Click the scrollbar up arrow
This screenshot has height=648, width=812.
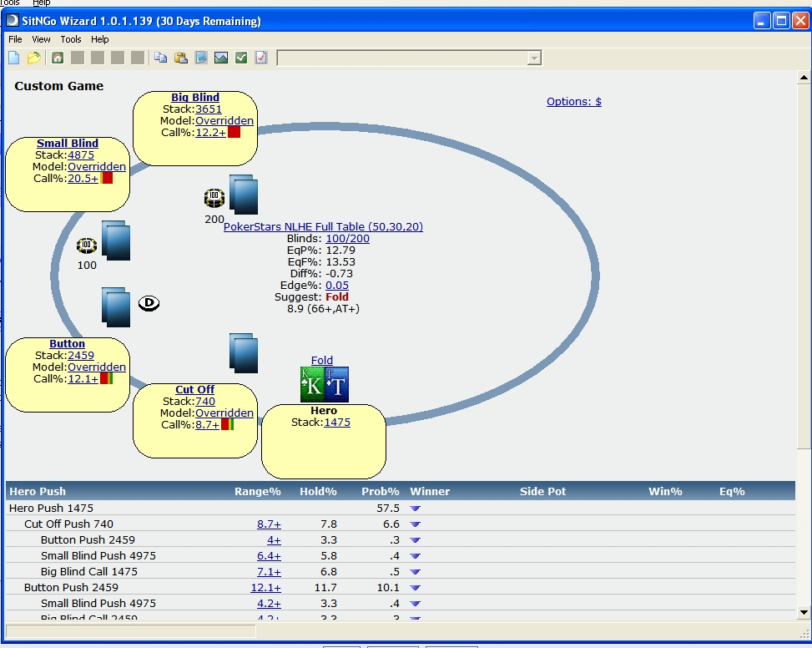coord(803,78)
